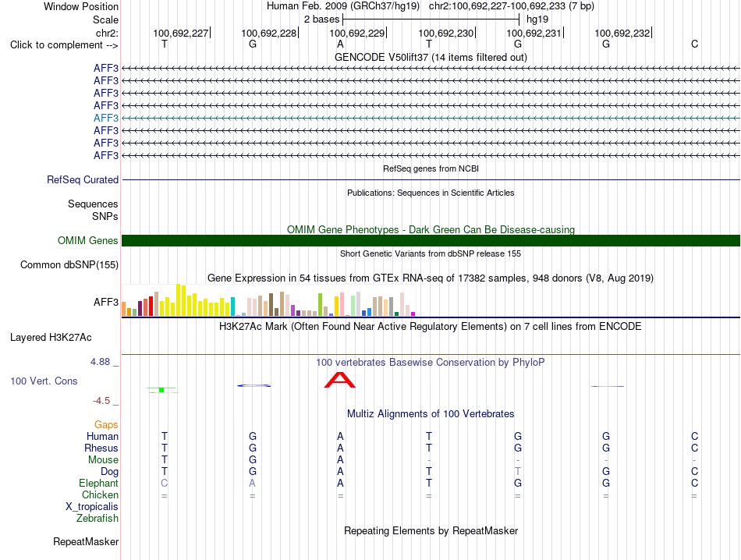741x560 pixels.
Task: Click the OMIM Genes track label
Action: (x=88, y=240)
